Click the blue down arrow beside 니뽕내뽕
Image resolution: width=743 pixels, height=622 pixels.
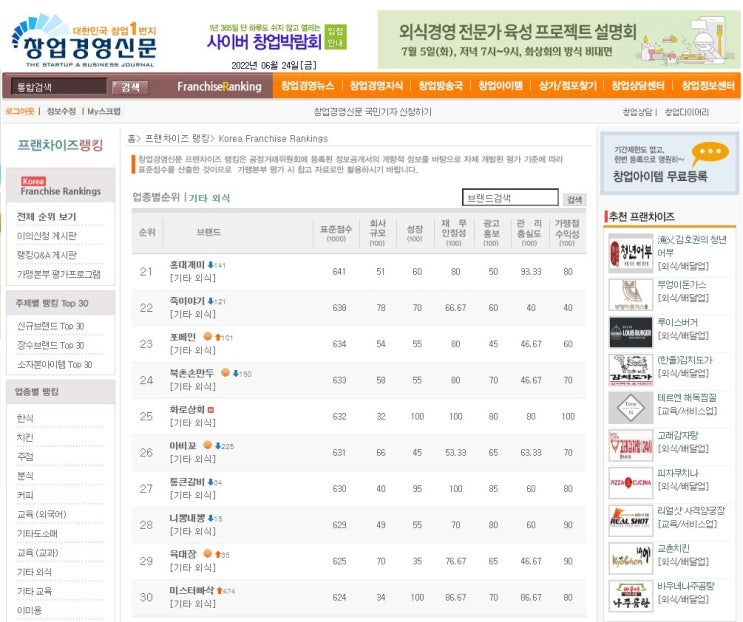210,518
